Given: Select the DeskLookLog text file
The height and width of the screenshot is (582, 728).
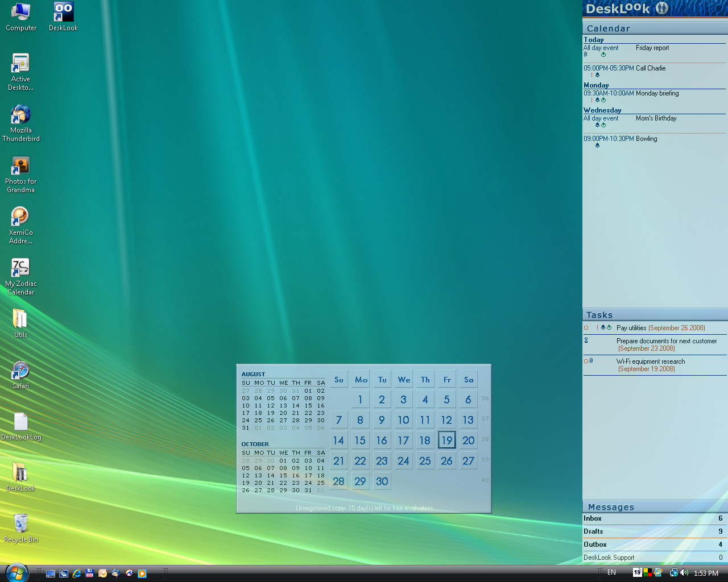Looking at the screenshot, I should (21, 426).
